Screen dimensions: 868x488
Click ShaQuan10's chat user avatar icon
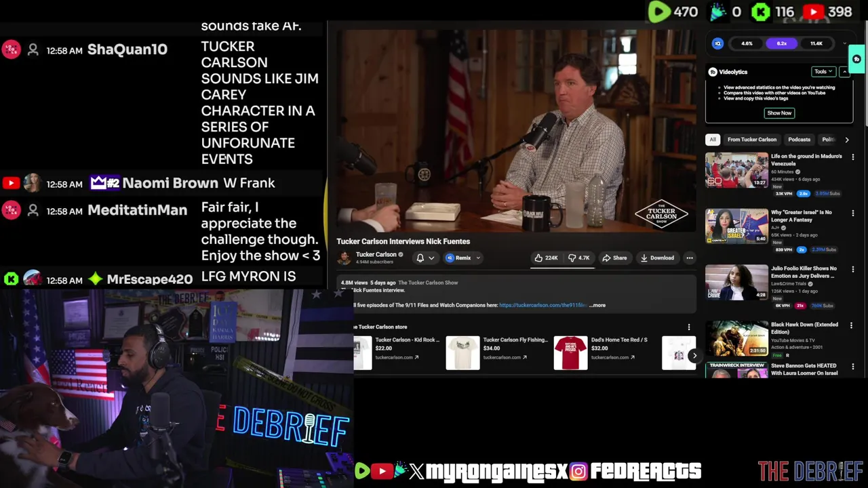(33, 49)
